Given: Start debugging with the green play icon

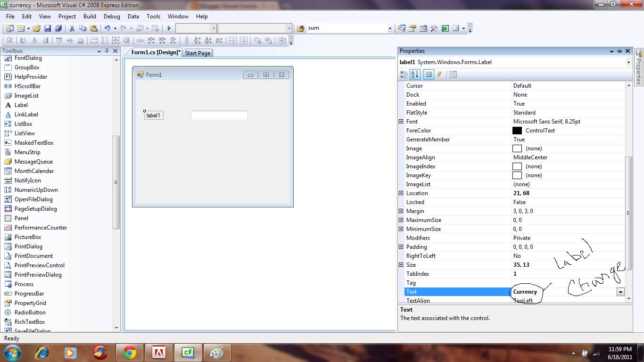Looking at the screenshot, I should [169, 28].
